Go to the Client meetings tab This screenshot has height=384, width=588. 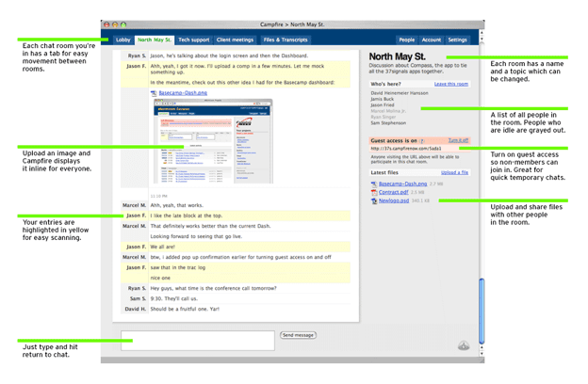[x=235, y=40]
